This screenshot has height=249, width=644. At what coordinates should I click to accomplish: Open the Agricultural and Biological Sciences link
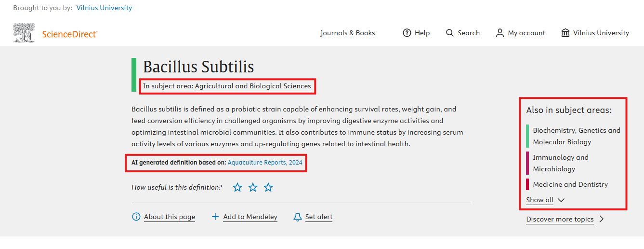pos(253,86)
